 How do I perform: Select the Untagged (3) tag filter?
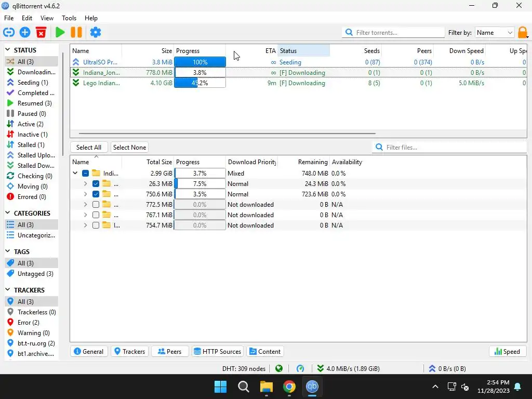(32, 274)
